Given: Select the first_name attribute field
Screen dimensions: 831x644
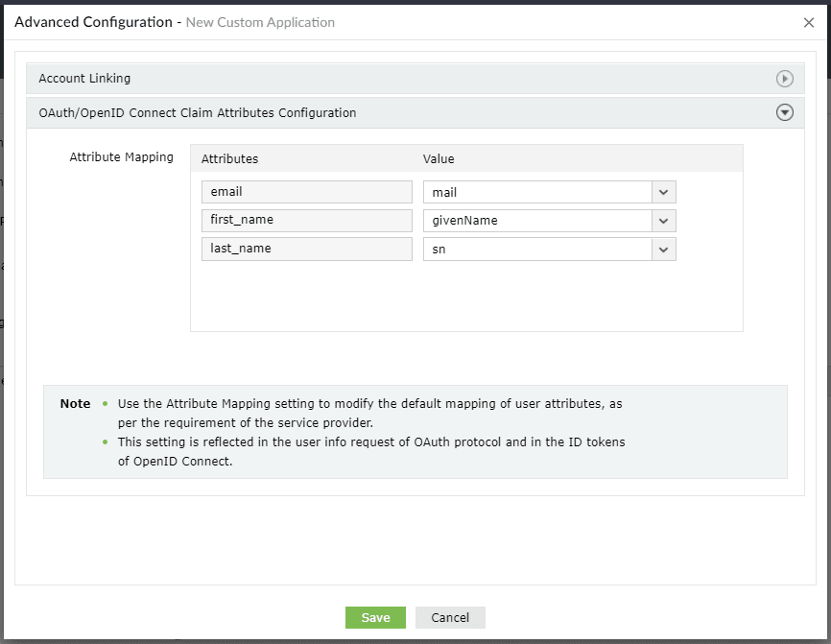Looking at the screenshot, I should 306,220.
